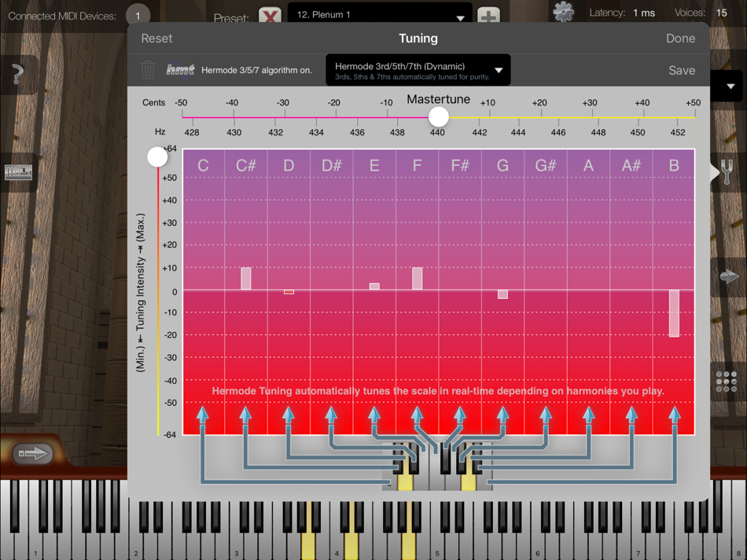Viewport: 747px width, 560px height.
Task: Open the settings gear in the top bar
Action: [x=563, y=13]
